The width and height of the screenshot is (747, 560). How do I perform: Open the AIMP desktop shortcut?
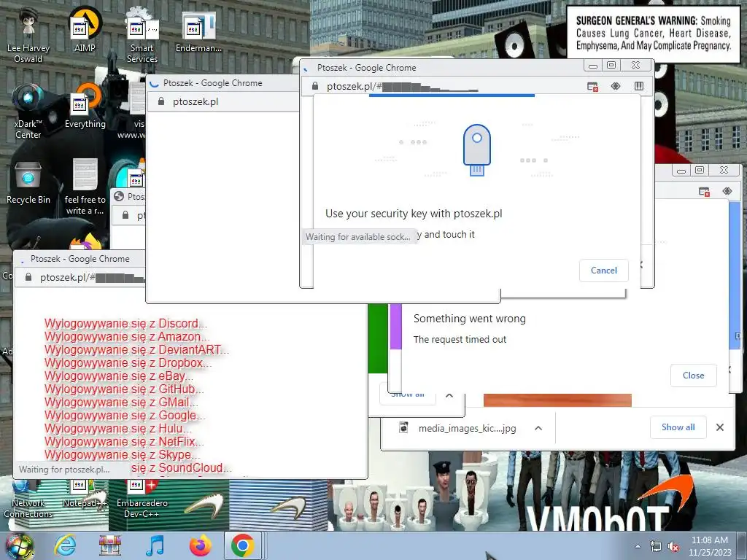(85, 28)
